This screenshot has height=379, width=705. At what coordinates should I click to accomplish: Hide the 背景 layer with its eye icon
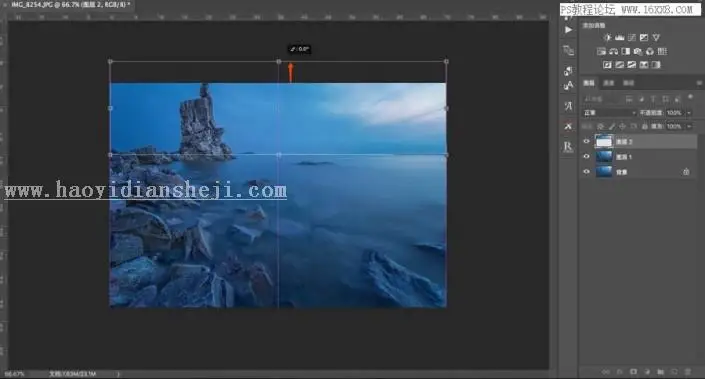point(586,172)
